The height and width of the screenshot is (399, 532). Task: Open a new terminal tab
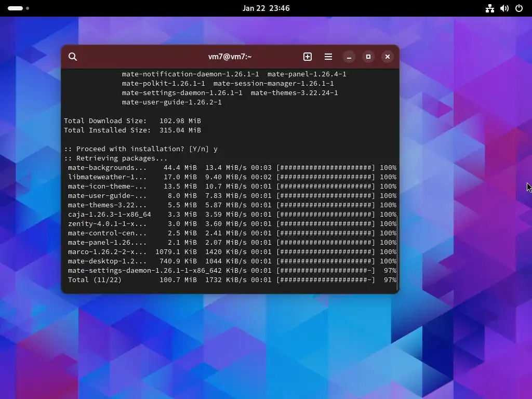(x=308, y=57)
